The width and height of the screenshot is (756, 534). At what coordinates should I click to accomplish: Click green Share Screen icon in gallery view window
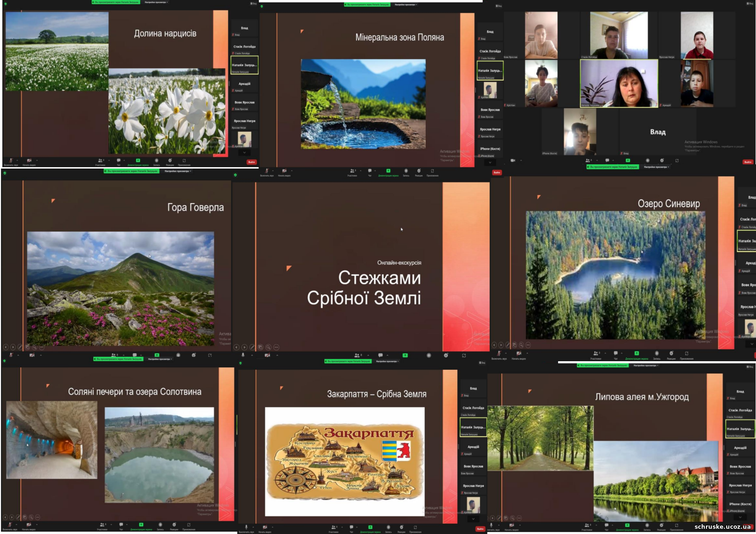[628, 161]
